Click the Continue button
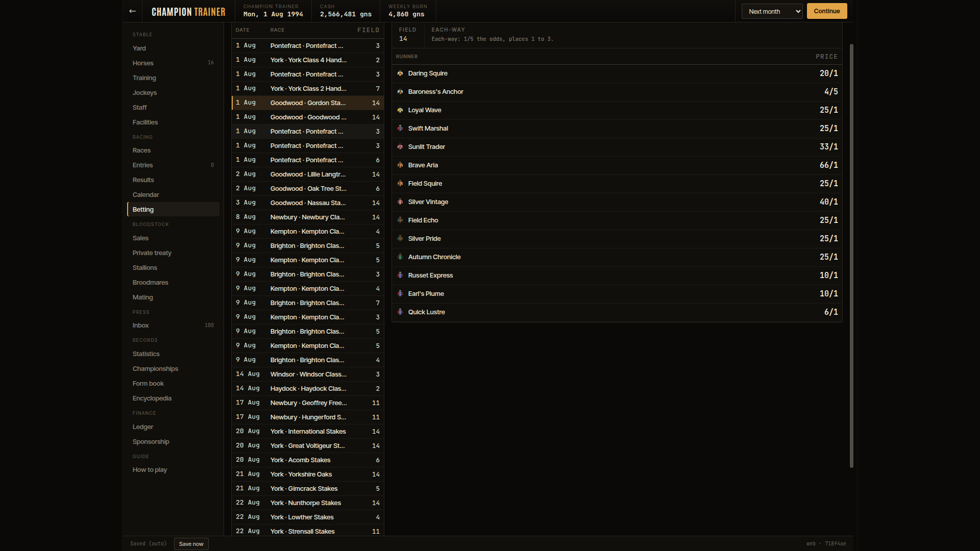Viewport: 980px width, 551px height. click(827, 11)
